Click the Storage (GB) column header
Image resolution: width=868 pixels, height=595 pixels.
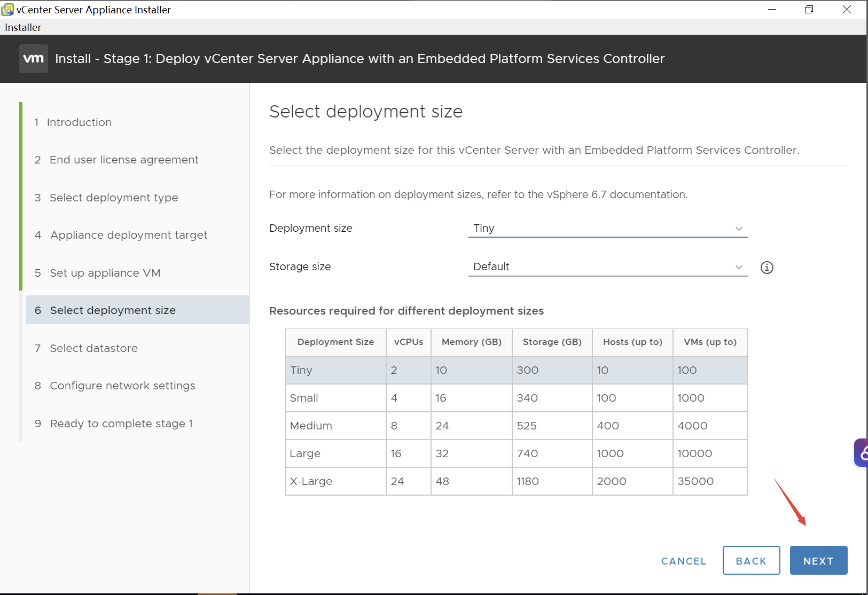[552, 342]
